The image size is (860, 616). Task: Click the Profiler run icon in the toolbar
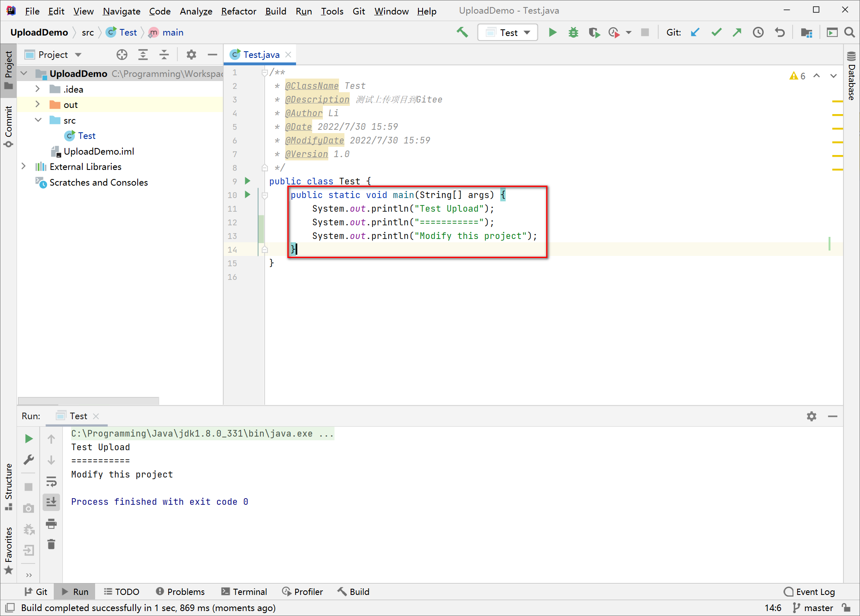[x=614, y=32]
